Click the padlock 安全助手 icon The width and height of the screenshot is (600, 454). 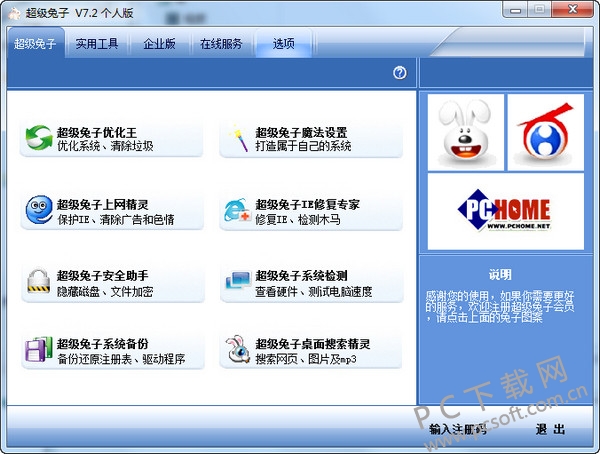(38, 281)
